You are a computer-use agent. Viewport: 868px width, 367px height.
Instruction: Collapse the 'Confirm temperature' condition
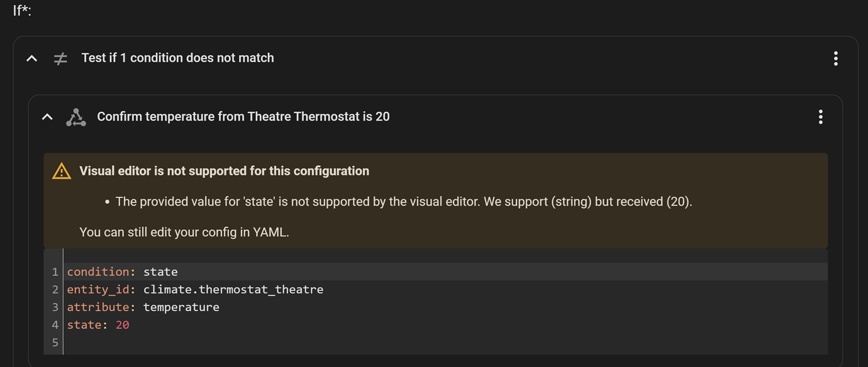click(x=47, y=117)
